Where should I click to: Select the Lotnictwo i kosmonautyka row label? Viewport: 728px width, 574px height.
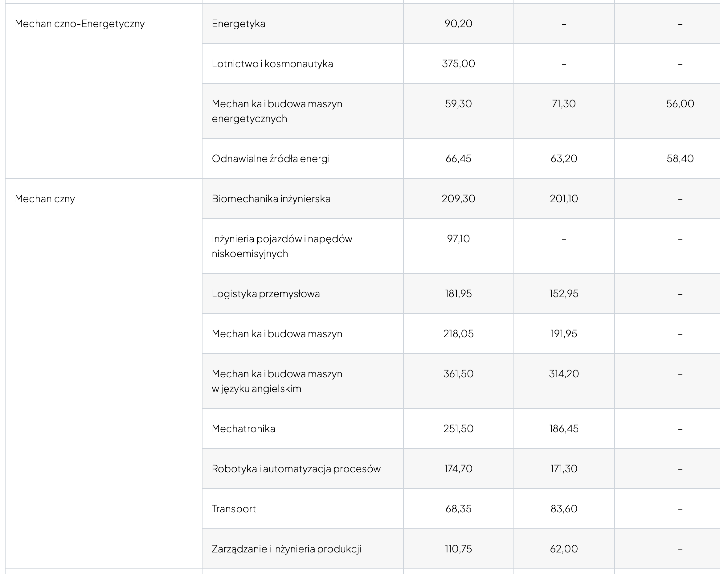[x=272, y=64]
